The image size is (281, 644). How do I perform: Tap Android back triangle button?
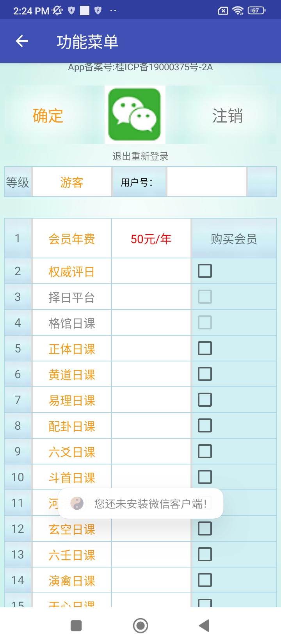pyautogui.click(x=204, y=626)
